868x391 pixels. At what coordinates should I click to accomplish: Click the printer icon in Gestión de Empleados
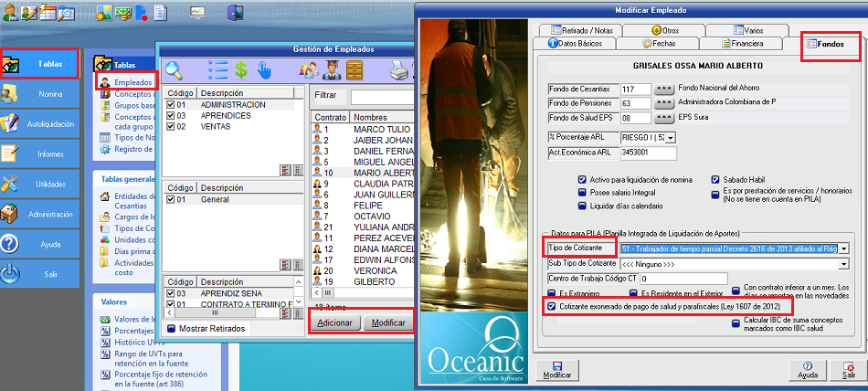399,69
